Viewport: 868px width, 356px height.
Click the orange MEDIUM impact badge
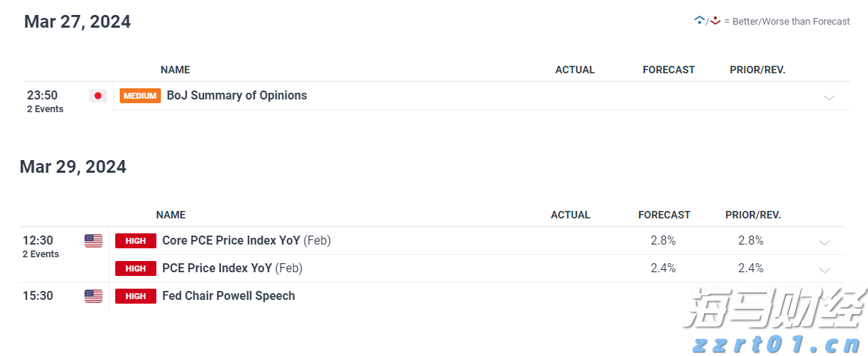tap(140, 96)
